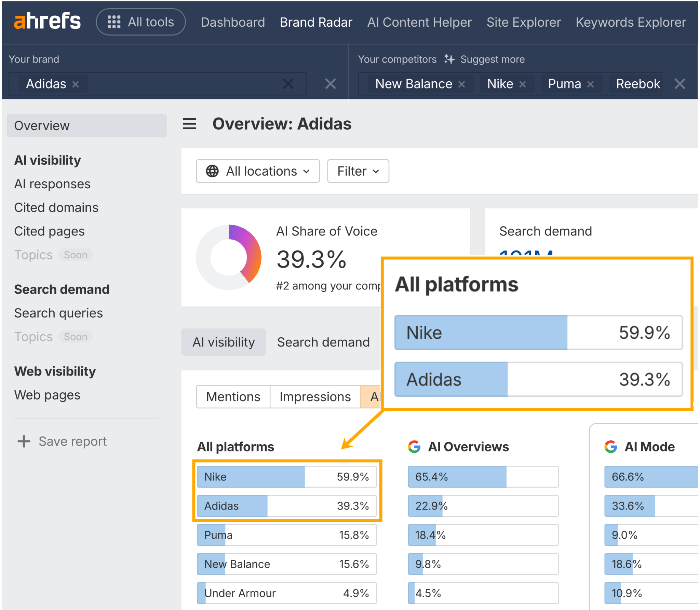
Task: Click the AI Share of Voice donut chart
Action: [x=229, y=257]
